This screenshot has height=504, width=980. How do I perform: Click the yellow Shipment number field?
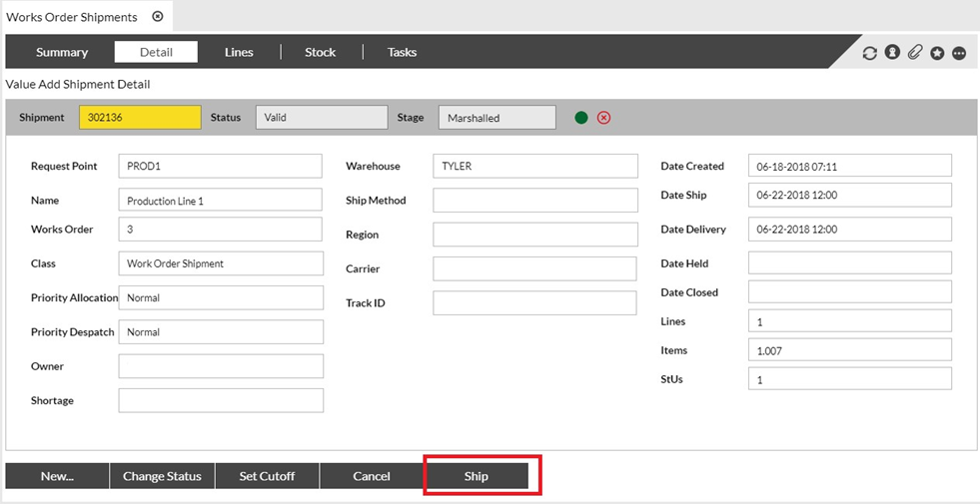pyautogui.click(x=140, y=118)
